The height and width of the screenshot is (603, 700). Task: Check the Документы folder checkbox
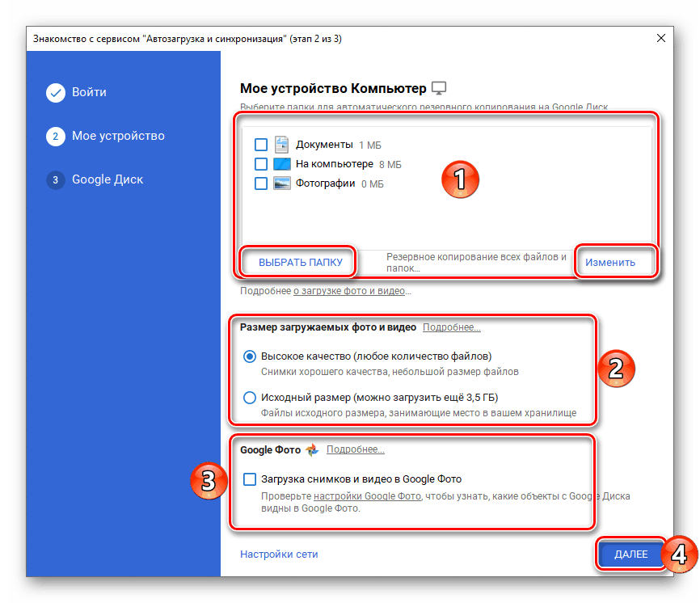coord(261,145)
